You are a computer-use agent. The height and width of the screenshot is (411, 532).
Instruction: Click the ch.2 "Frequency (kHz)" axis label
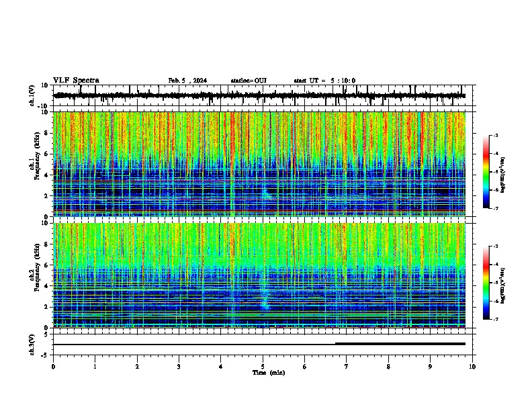pyautogui.click(x=37, y=267)
